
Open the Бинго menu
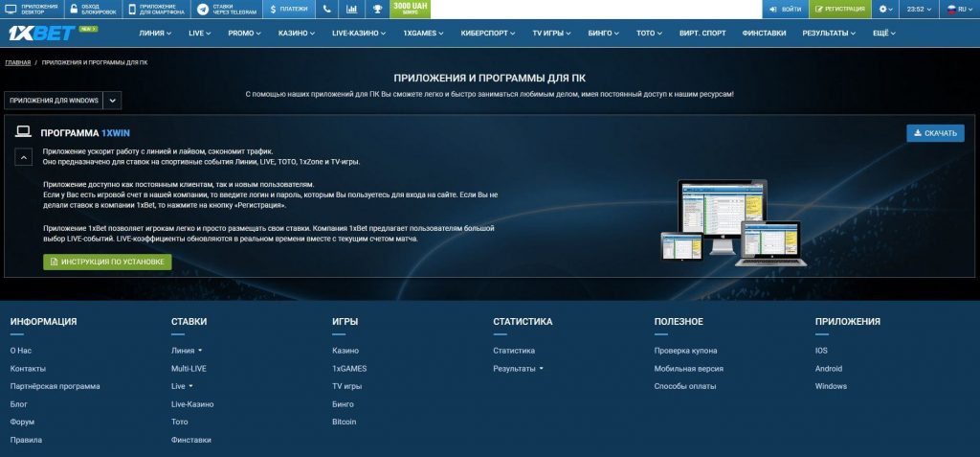click(604, 34)
